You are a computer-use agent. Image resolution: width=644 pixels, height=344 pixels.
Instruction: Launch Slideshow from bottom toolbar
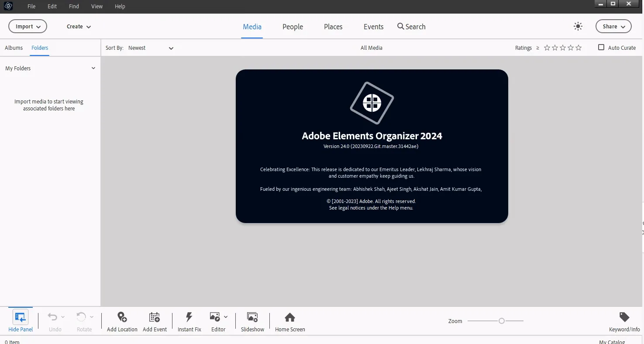252,317
